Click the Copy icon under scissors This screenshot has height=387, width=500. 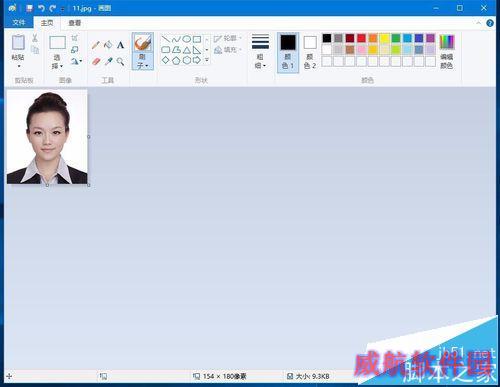pos(35,50)
